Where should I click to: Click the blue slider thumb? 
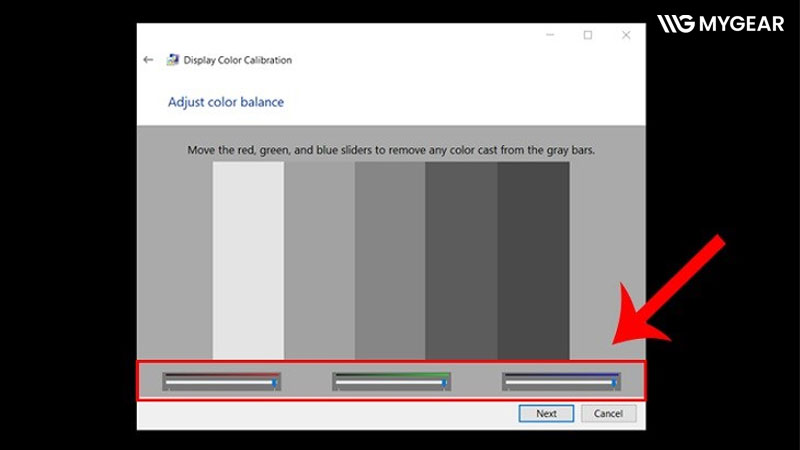(x=614, y=383)
